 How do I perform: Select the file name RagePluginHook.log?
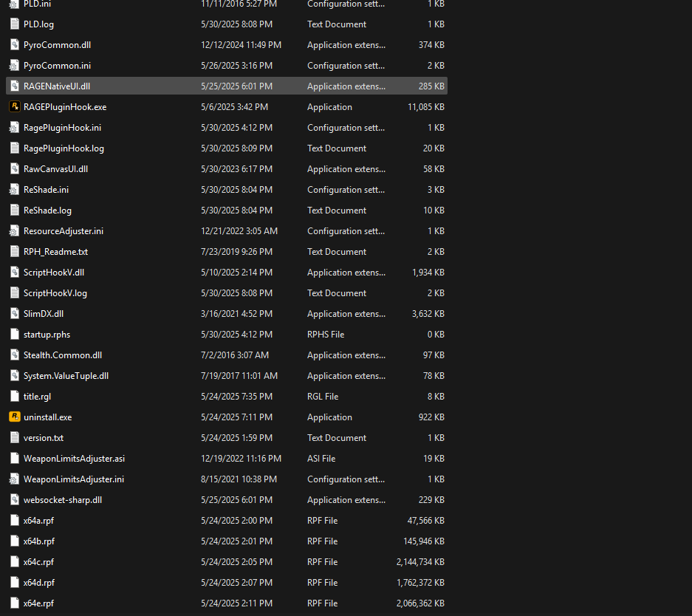pyautogui.click(x=64, y=148)
